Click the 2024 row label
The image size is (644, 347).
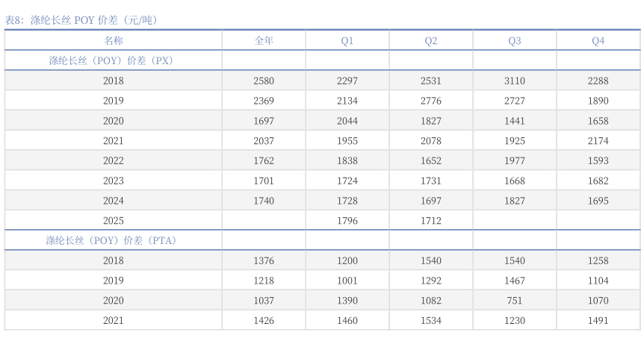tap(114, 201)
